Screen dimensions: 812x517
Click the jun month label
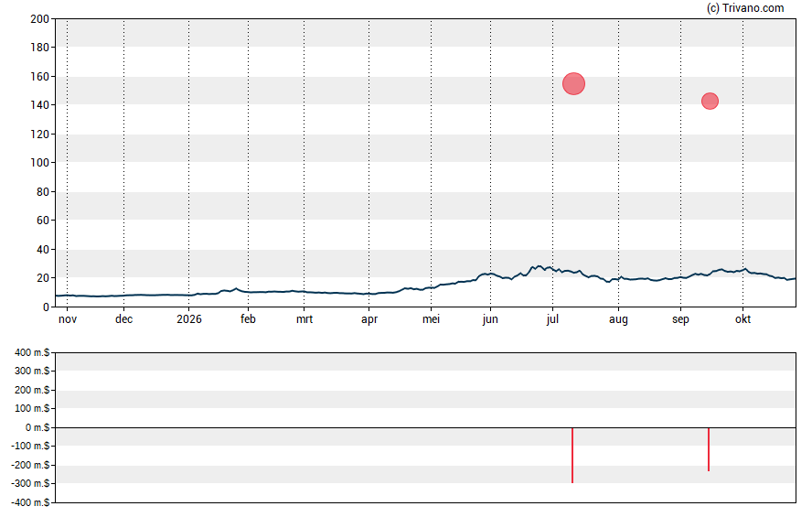[490, 319]
